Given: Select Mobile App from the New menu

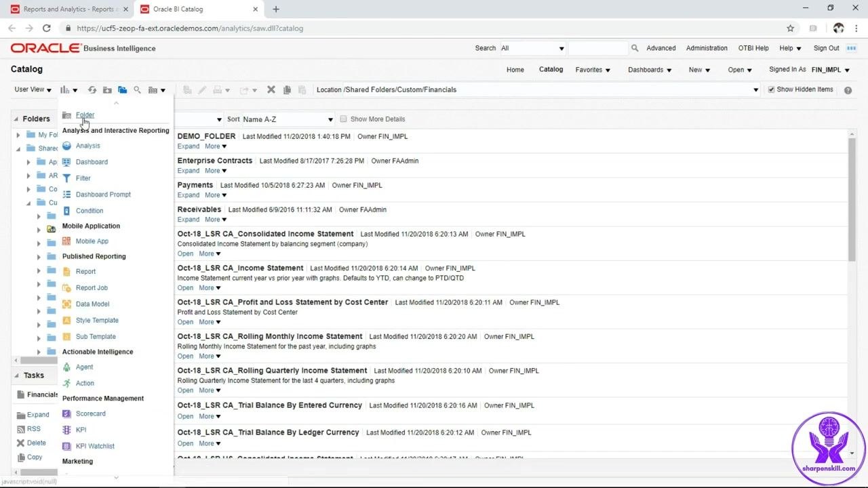Looking at the screenshot, I should click(x=92, y=241).
